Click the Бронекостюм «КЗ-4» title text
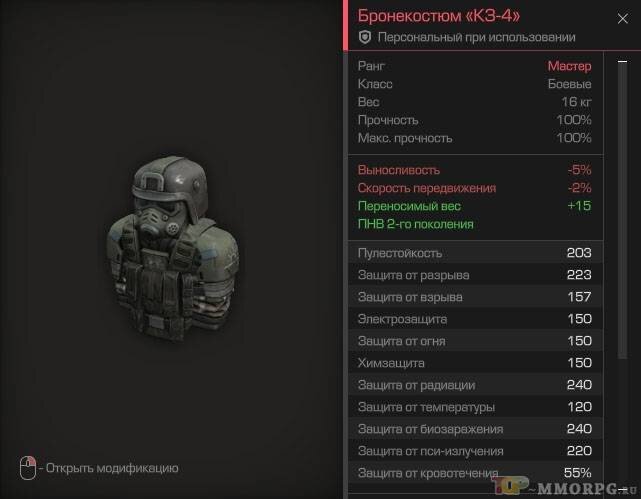Screen dimensions: 641x499 (x=439, y=16)
